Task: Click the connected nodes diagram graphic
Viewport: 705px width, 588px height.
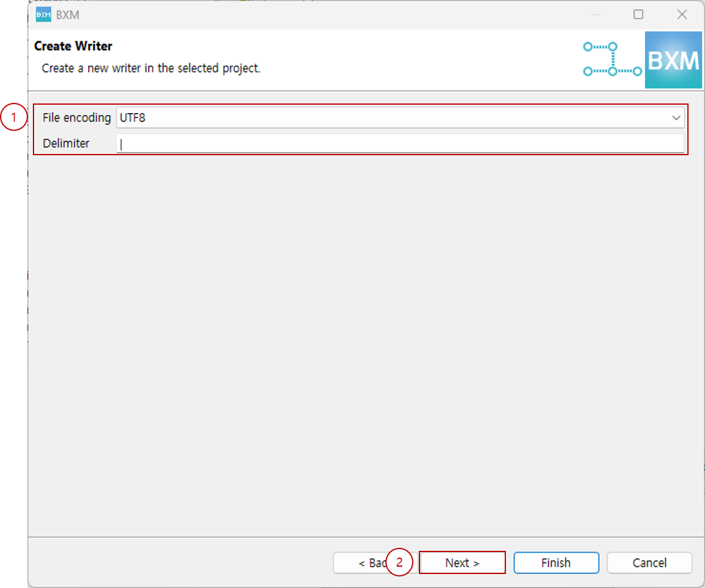Action: (612, 60)
